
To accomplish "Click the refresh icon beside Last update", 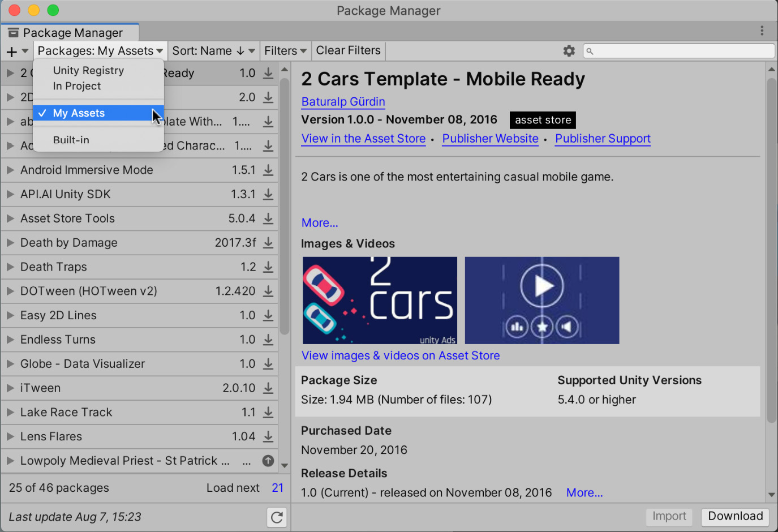I will point(277,517).
